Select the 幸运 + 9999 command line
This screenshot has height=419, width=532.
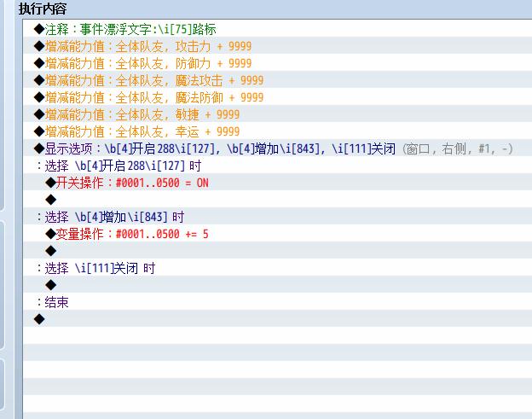[x=278, y=131]
